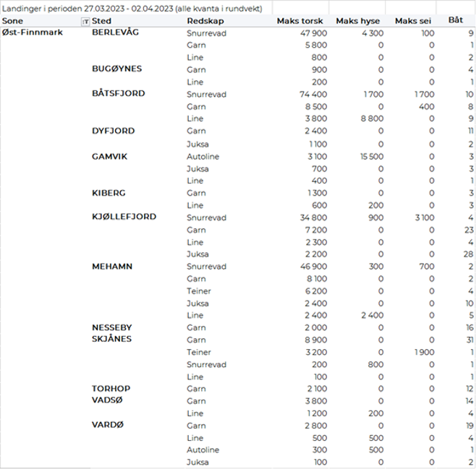Click the BÅTSFJORD location cell

[119, 94]
